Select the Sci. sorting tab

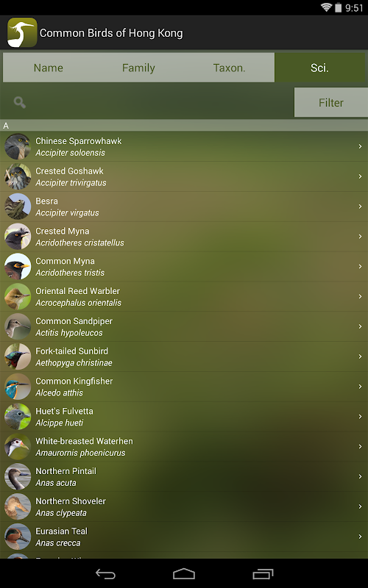point(319,68)
